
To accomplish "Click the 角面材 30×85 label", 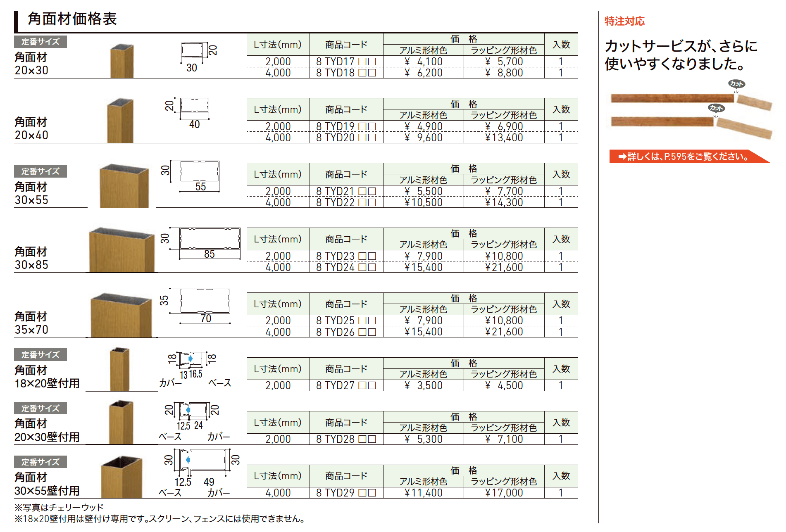I will click(31, 258).
